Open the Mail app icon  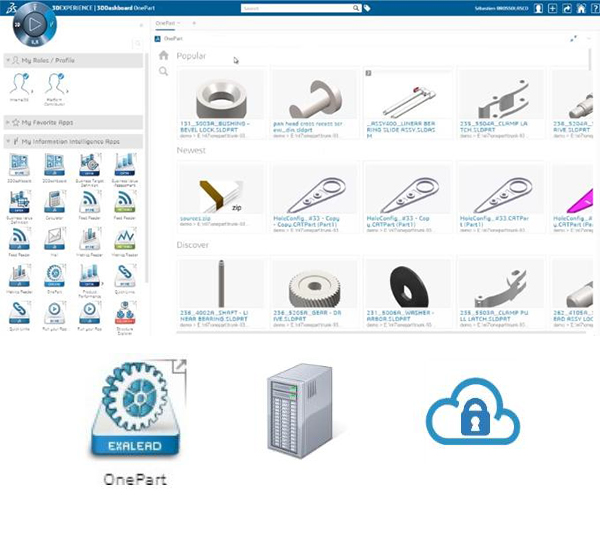[x=54, y=239]
